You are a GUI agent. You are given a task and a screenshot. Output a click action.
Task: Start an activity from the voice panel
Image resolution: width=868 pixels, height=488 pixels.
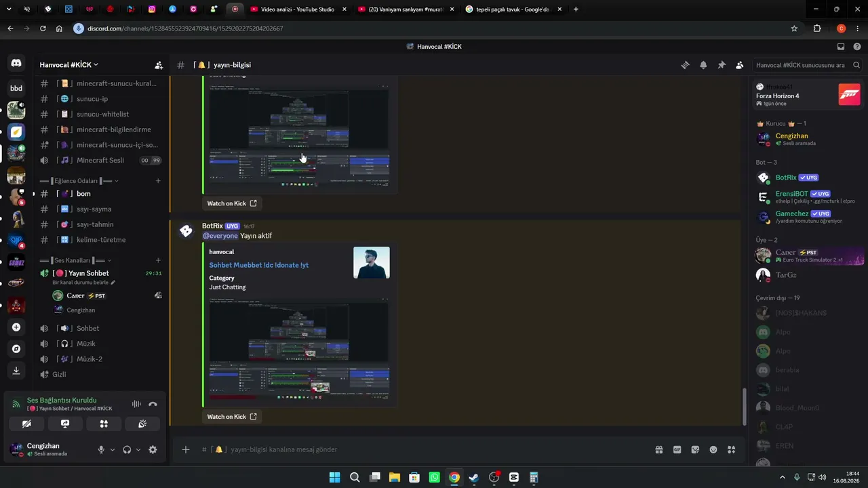click(x=104, y=424)
